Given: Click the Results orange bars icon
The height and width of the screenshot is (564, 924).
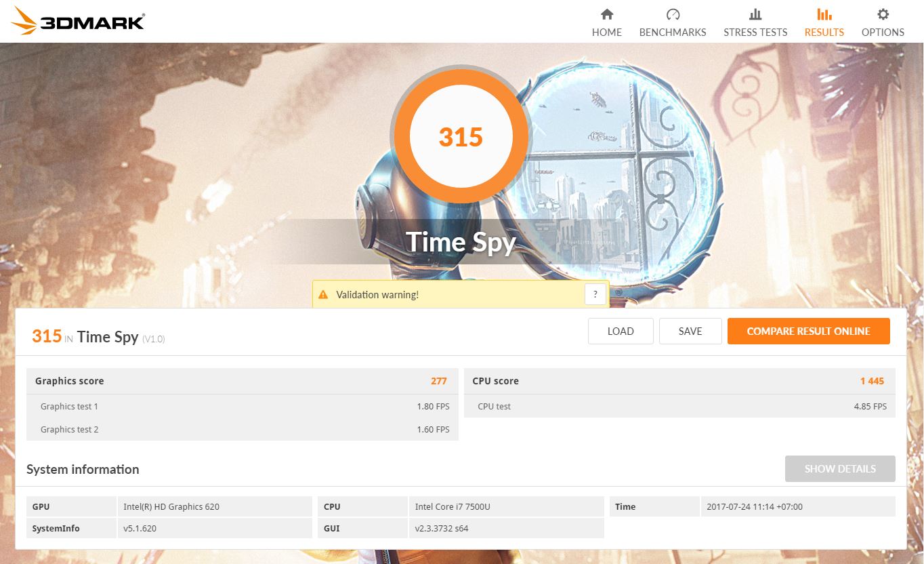Looking at the screenshot, I should tap(824, 14).
